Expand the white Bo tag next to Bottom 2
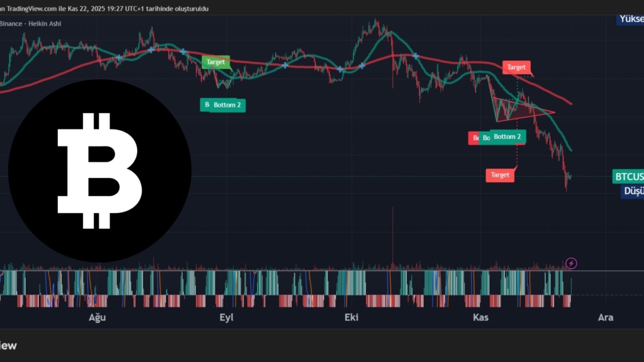This screenshot has width=644, height=362. tap(486, 137)
